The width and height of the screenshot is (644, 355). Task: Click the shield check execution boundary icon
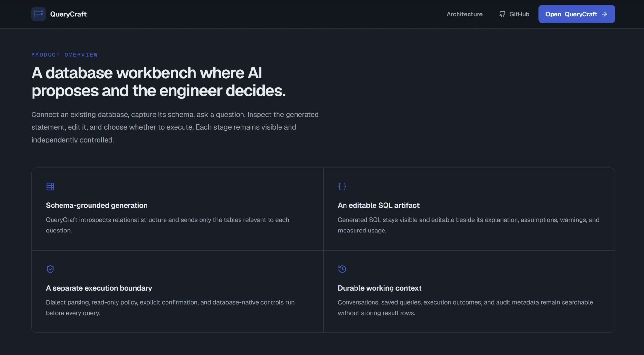click(x=50, y=269)
